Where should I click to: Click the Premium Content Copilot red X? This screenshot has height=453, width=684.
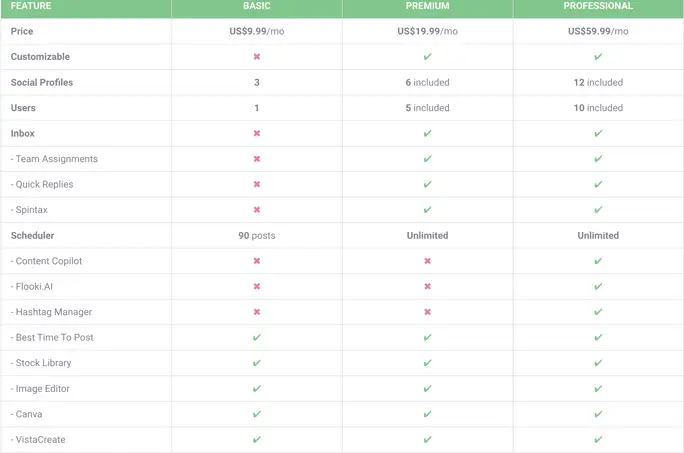click(x=427, y=261)
